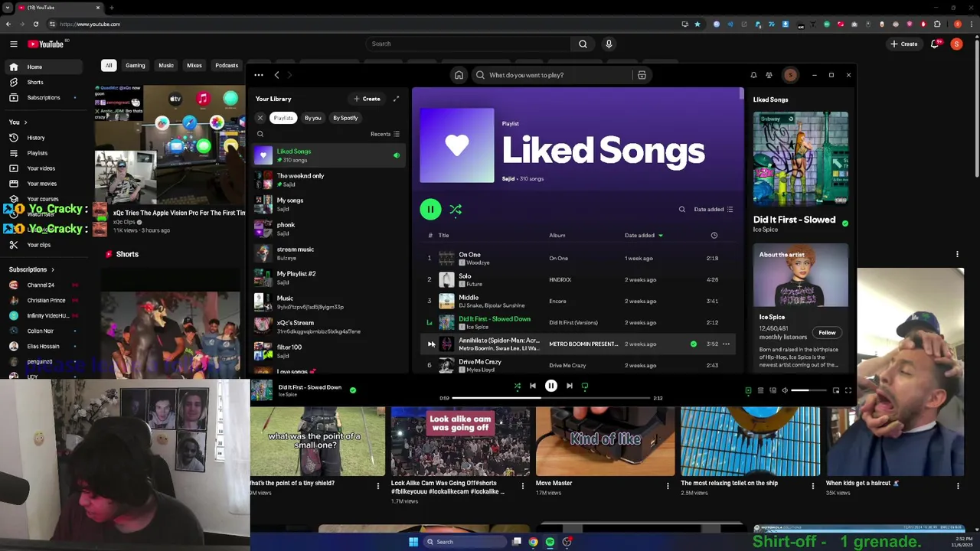Toggle shuffle next to the Liked Songs play button
Viewport: 980px width, 551px height.
pyautogui.click(x=456, y=210)
